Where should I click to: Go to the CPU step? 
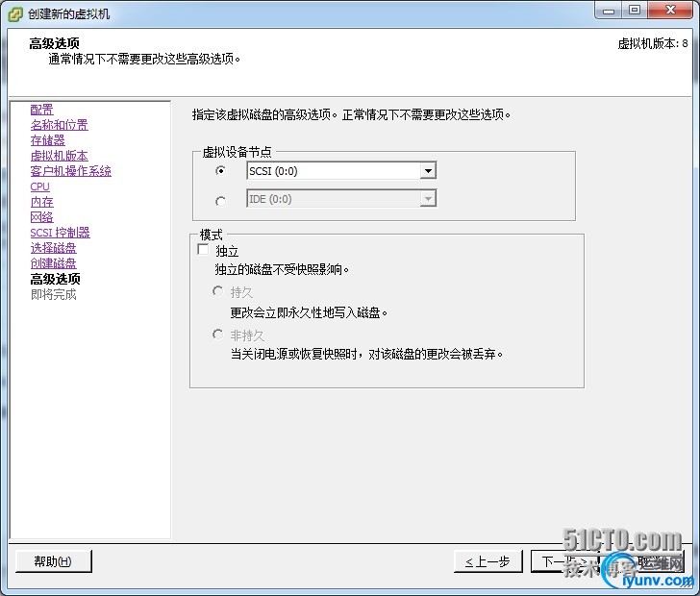point(39,186)
